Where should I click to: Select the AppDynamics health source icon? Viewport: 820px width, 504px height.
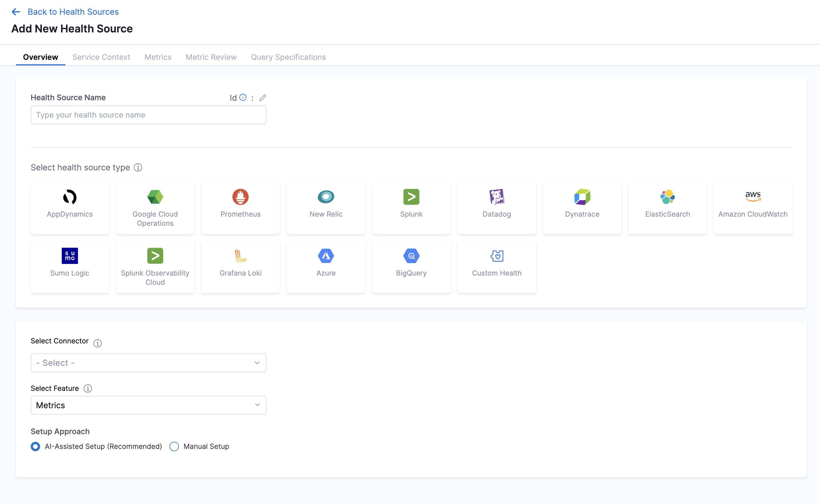pos(70,197)
